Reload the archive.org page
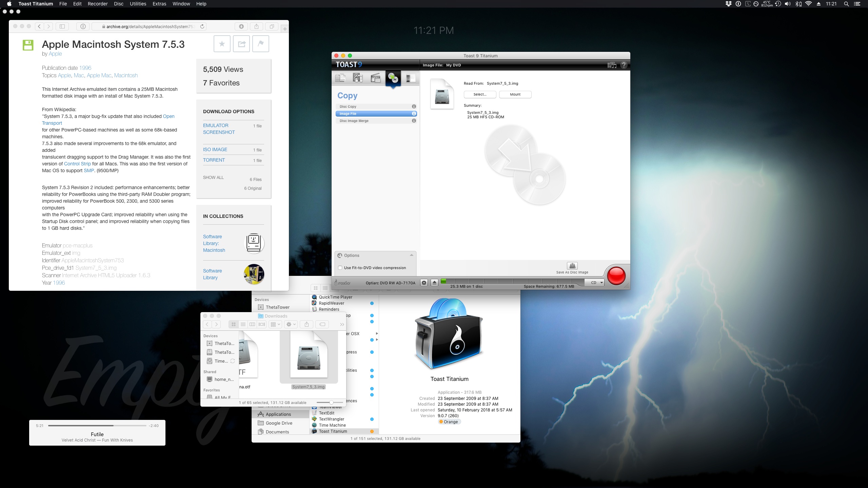 (x=202, y=26)
